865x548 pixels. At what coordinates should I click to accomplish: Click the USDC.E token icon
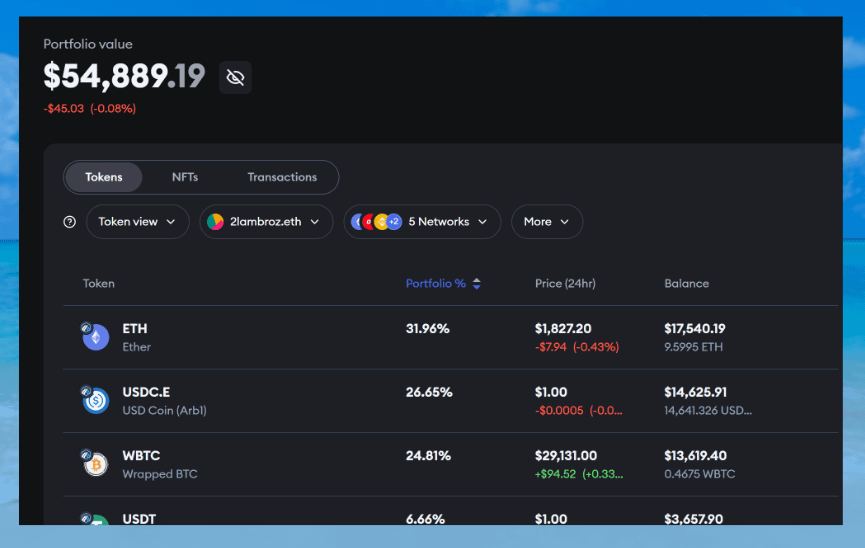[x=95, y=401]
